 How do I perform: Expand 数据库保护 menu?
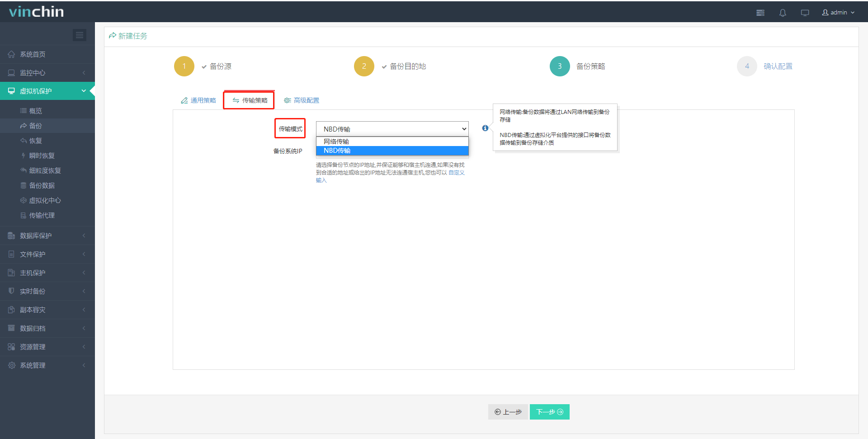[x=47, y=236]
